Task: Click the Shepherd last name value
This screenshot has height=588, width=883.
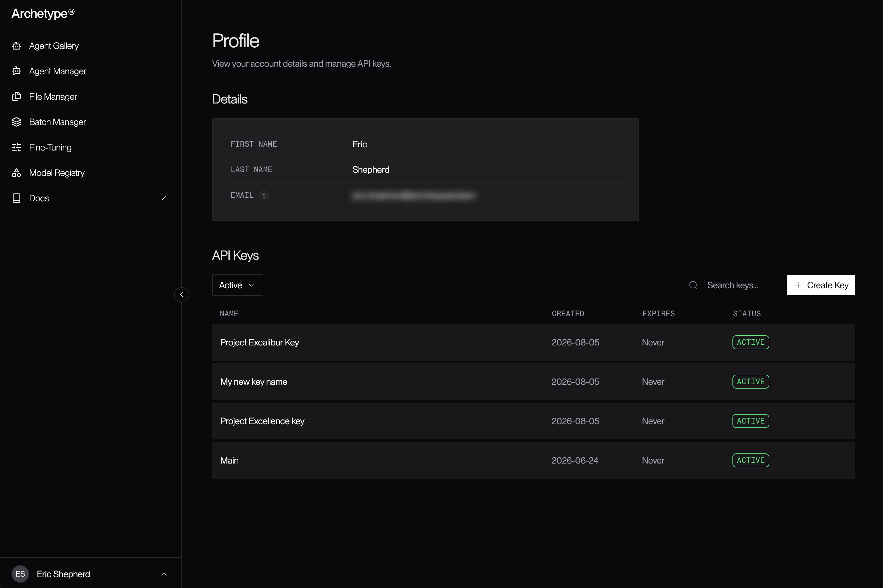Action: click(x=371, y=170)
